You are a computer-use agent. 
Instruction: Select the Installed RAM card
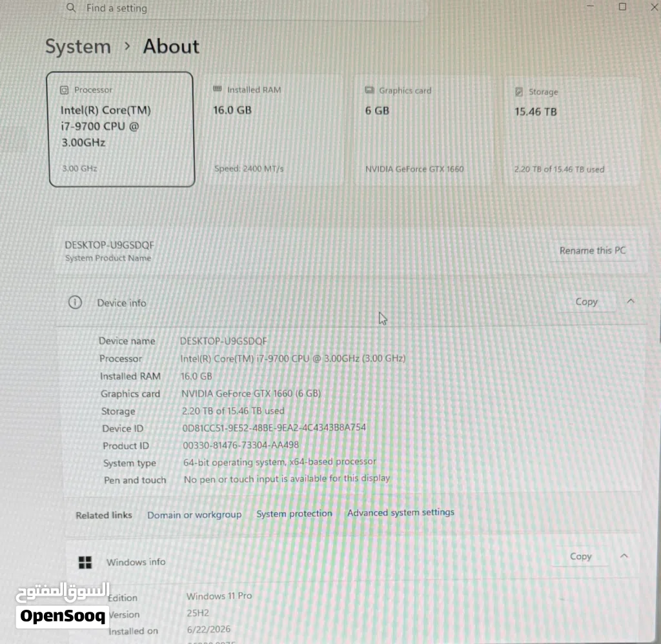tap(273, 130)
